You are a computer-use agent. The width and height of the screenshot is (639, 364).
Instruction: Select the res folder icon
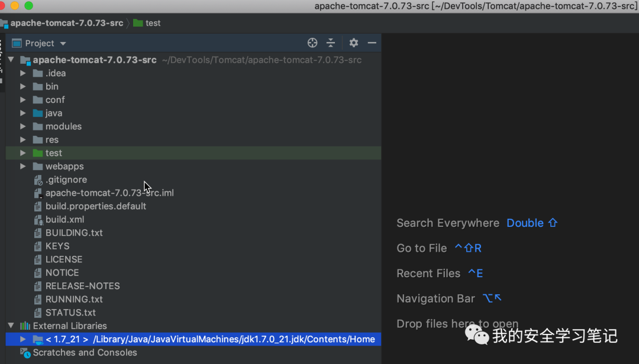click(37, 139)
